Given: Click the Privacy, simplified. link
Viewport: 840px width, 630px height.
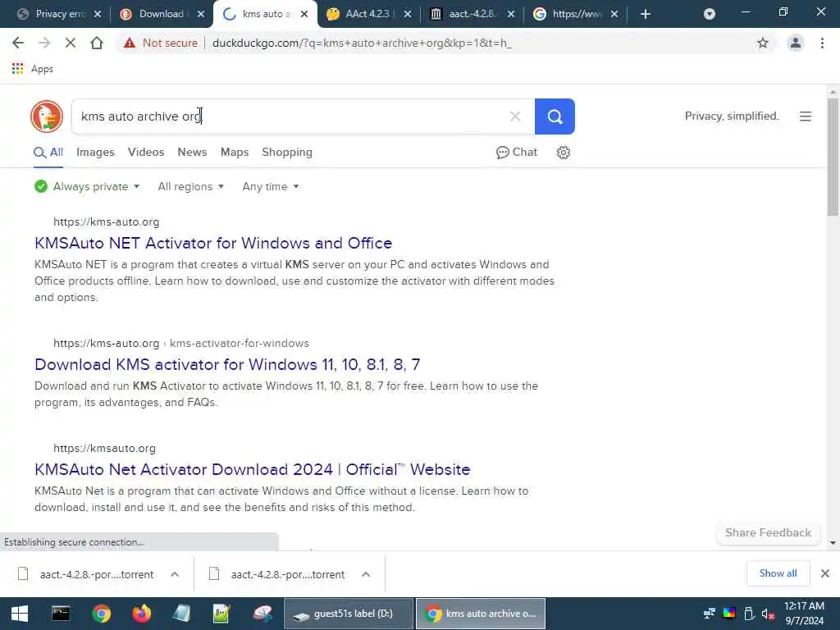Looking at the screenshot, I should 732,116.
